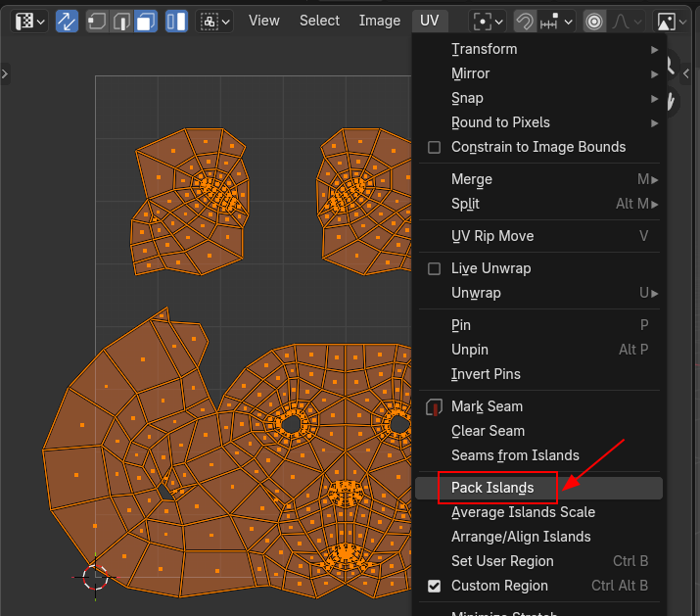This screenshot has height=616, width=700.
Task: Toggle snapping magnet icon
Action: [x=525, y=21]
